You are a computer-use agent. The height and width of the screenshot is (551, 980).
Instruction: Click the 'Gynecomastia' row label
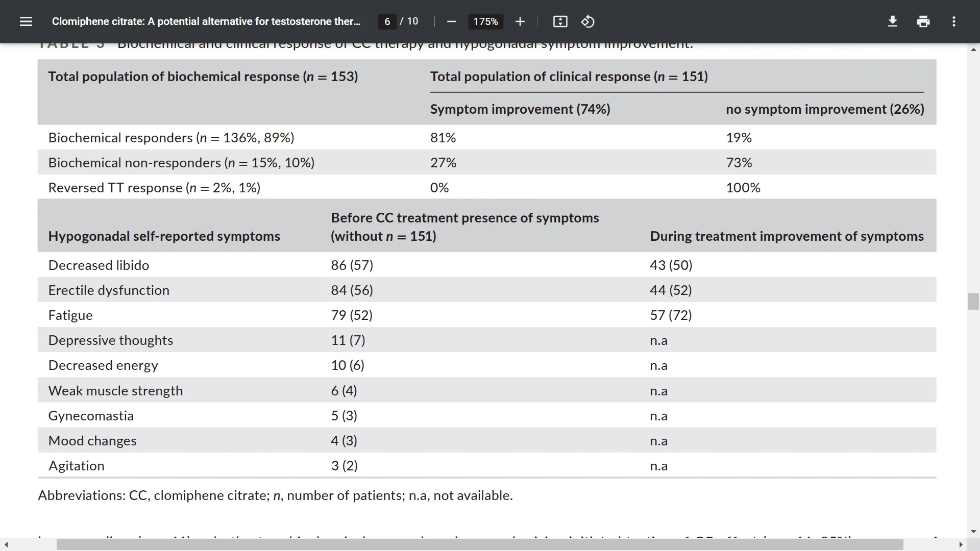(x=91, y=416)
